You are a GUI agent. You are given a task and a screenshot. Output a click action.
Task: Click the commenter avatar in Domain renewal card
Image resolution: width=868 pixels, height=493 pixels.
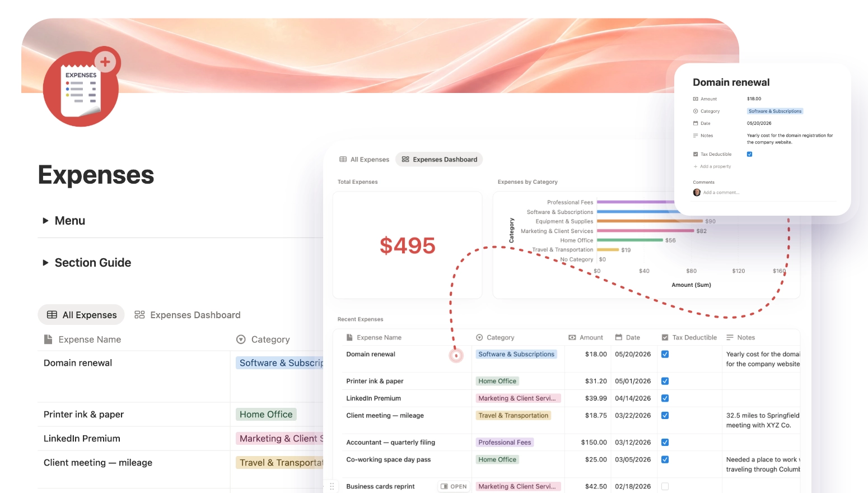(x=697, y=193)
